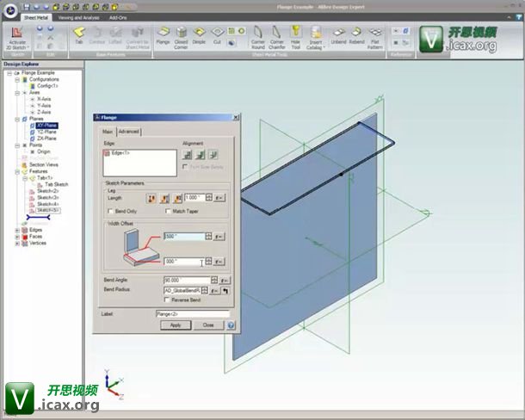Screen dimensions: 525x420
Task: Select YZ-Plane in the Design Explorer
Action: [x=46, y=133]
